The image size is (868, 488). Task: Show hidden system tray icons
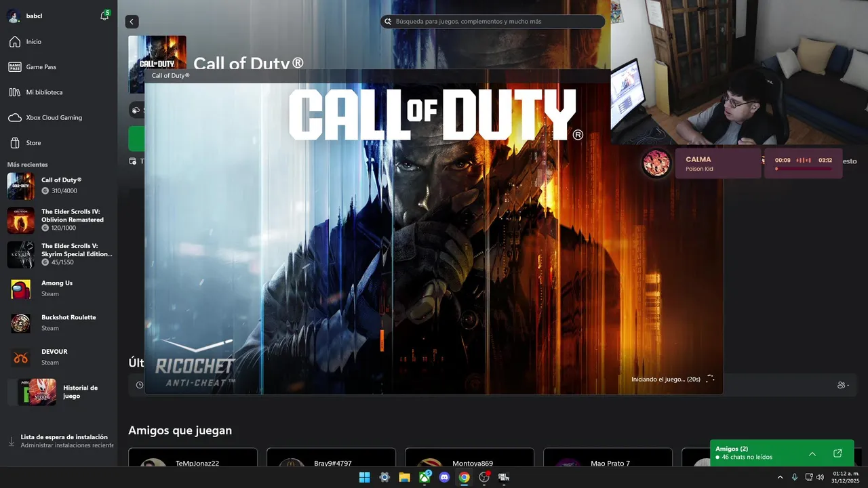point(780,477)
